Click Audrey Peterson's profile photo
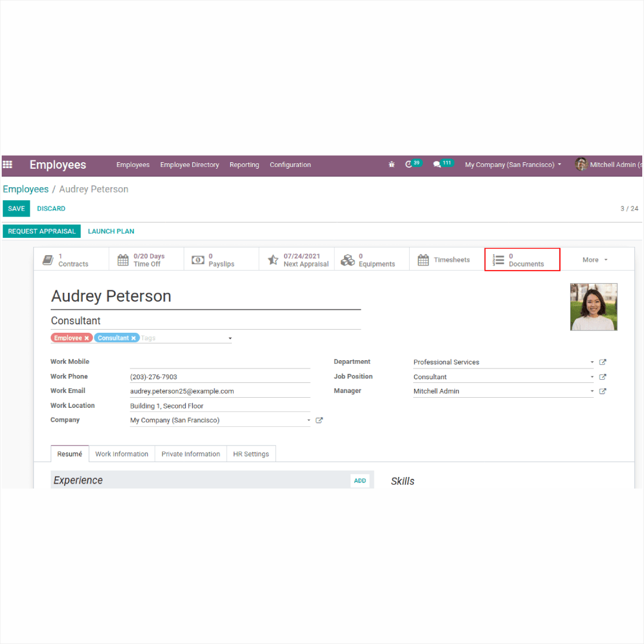 (594, 306)
